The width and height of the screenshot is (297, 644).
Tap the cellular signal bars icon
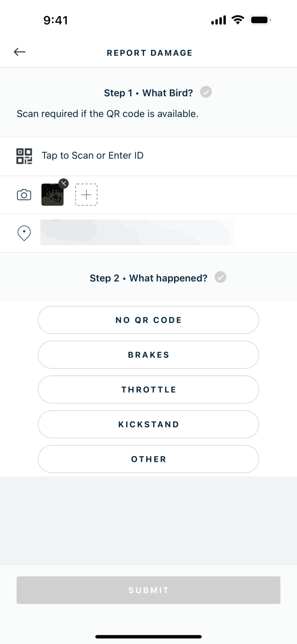tap(218, 20)
